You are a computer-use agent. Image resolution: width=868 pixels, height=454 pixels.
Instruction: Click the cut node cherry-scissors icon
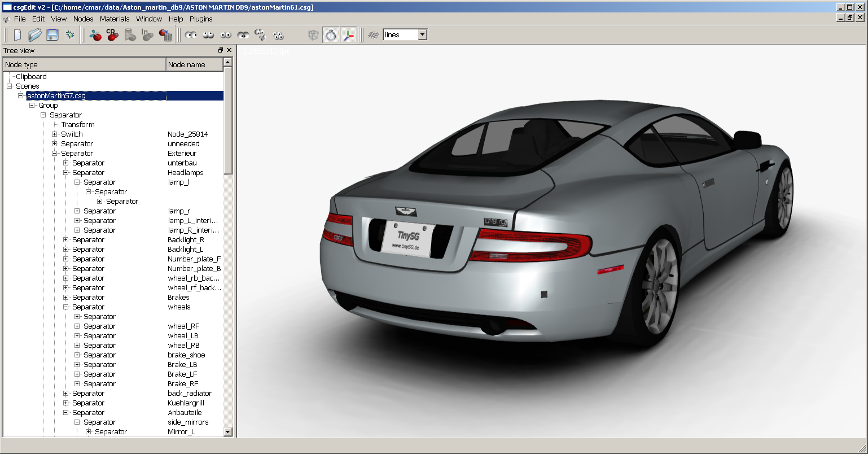(95, 35)
